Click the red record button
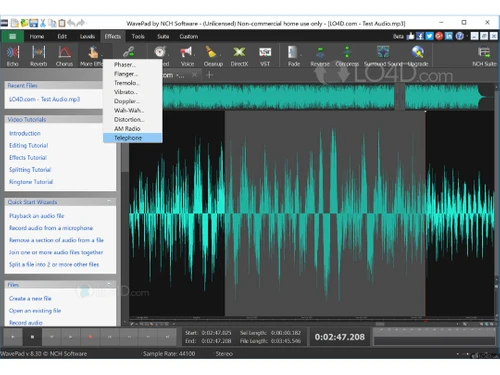This screenshot has width=500, height=375. pyautogui.click(x=90, y=337)
